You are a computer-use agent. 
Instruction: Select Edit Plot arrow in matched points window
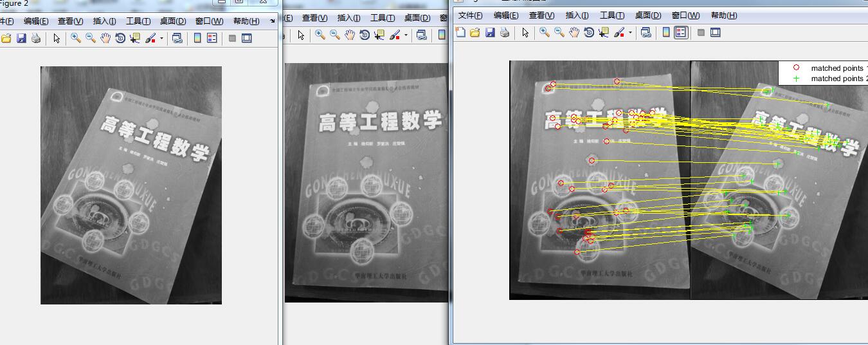click(525, 32)
